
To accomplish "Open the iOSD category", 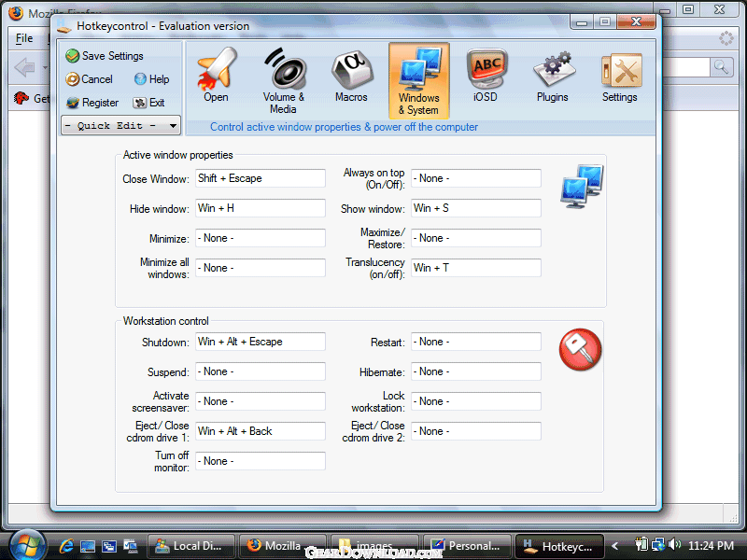I will point(486,77).
